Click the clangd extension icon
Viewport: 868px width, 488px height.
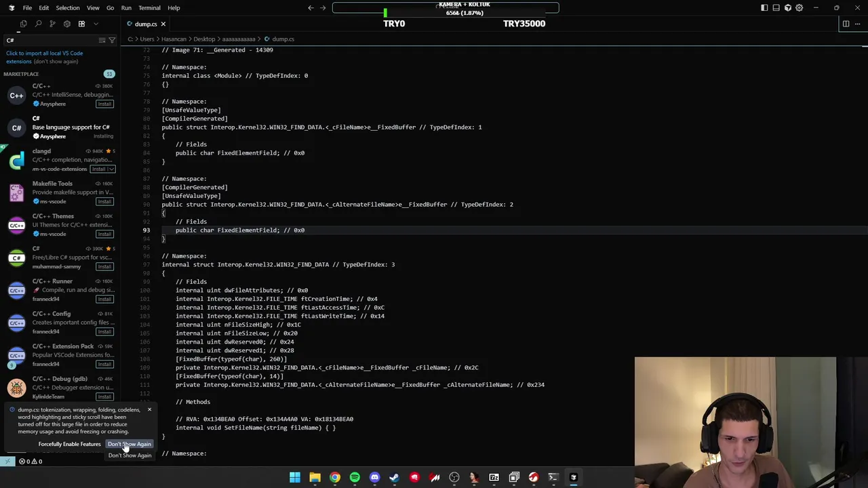[x=16, y=161]
